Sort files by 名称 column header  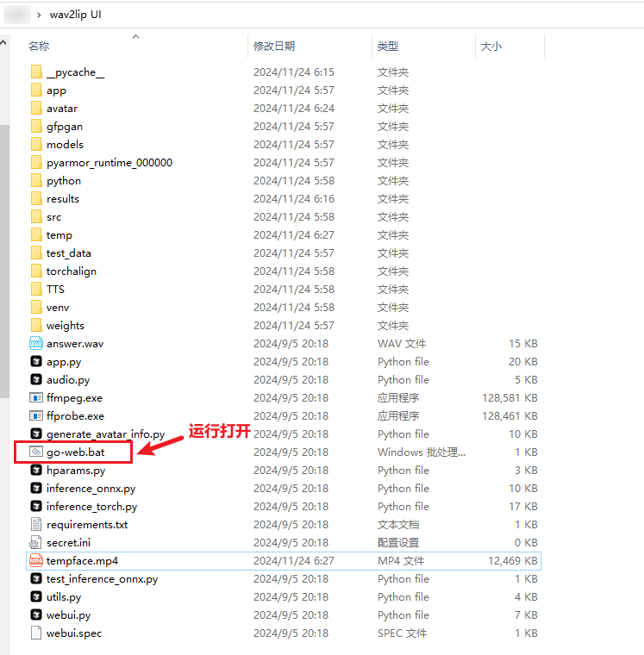coord(39,46)
